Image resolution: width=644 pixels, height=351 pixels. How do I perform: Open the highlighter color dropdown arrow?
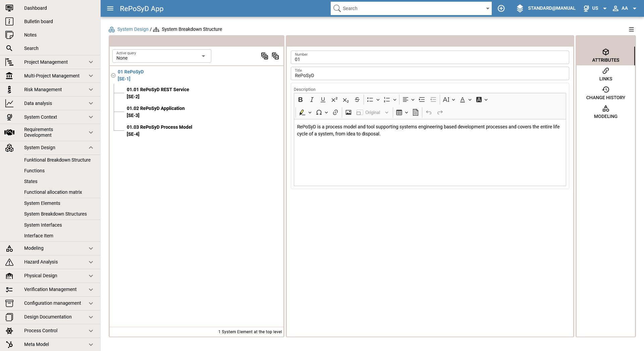[310, 113]
